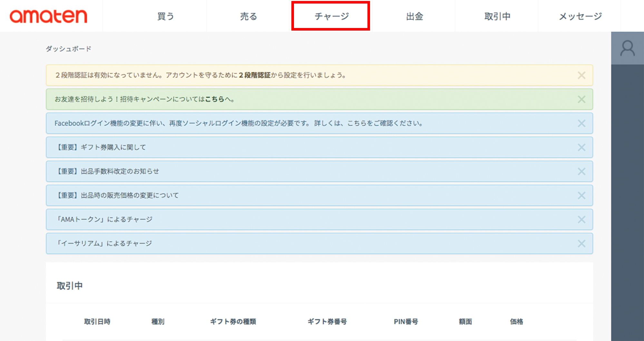The image size is (644, 341).
Task: Click the こちら invitation campaign link
Action: coord(214,99)
